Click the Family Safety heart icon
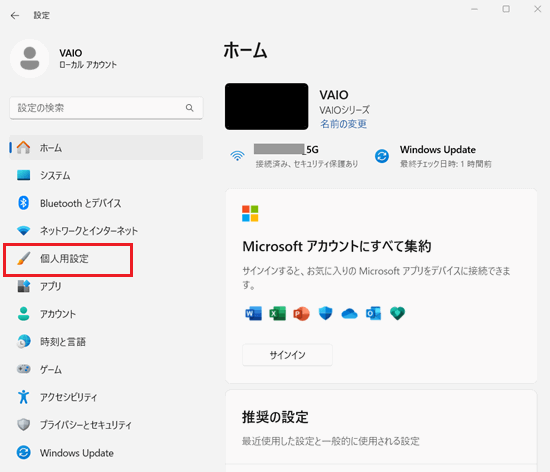This screenshot has width=550, height=472. point(397,313)
